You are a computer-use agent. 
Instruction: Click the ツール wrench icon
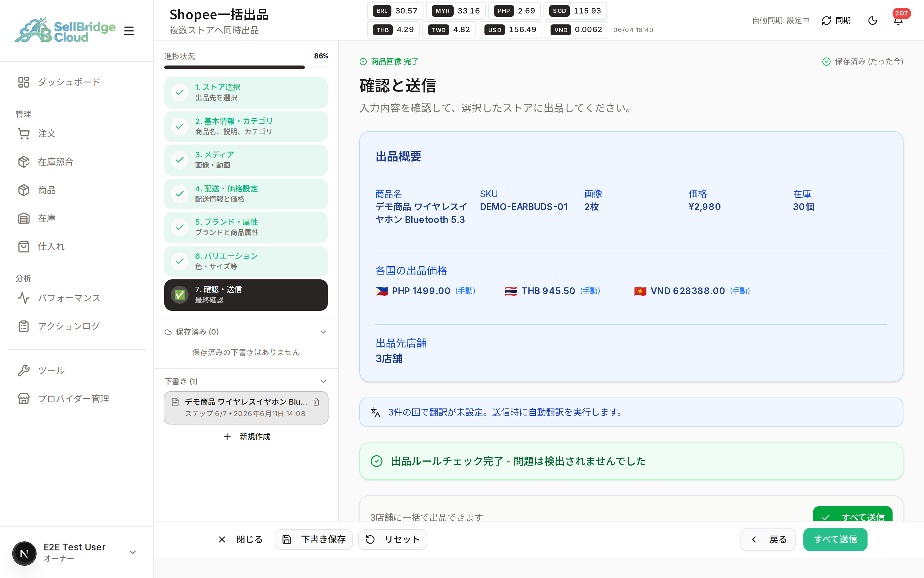(x=24, y=371)
